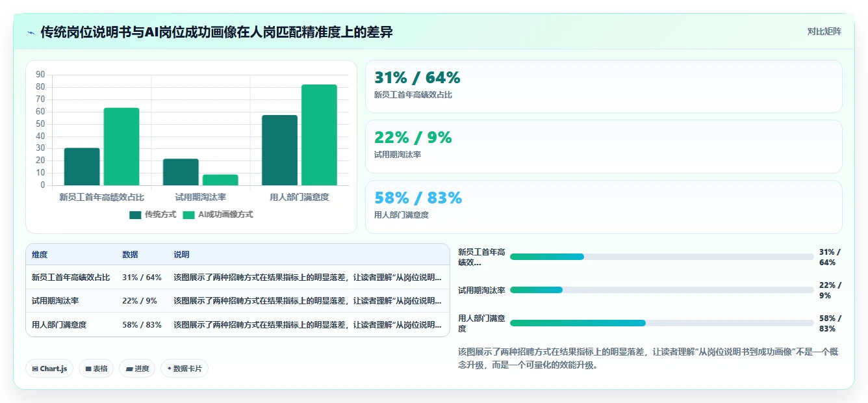The width and height of the screenshot is (868, 403).
Task: Click the chart x-axis label 试用期淘汰率
Action: pyautogui.click(x=201, y=197)
